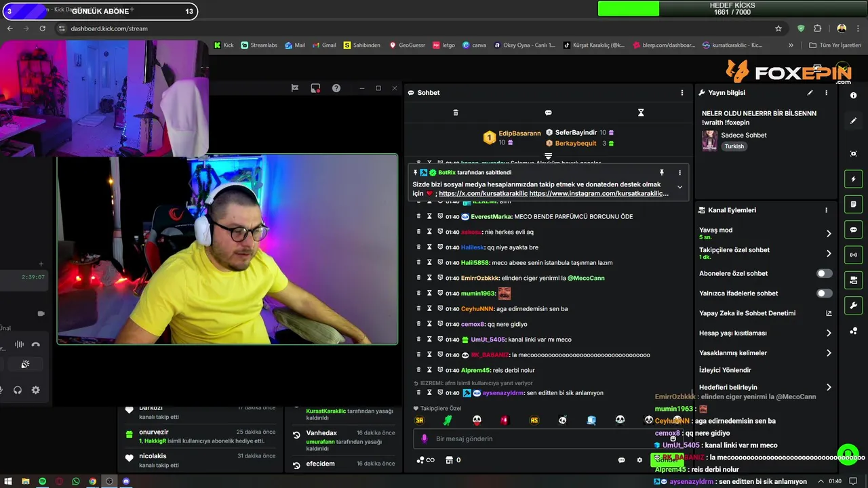This screenshot has width=868, height=488.
Task: Open the instagram.com/kursatkarakilic link
Action: (x=599, y=194)
